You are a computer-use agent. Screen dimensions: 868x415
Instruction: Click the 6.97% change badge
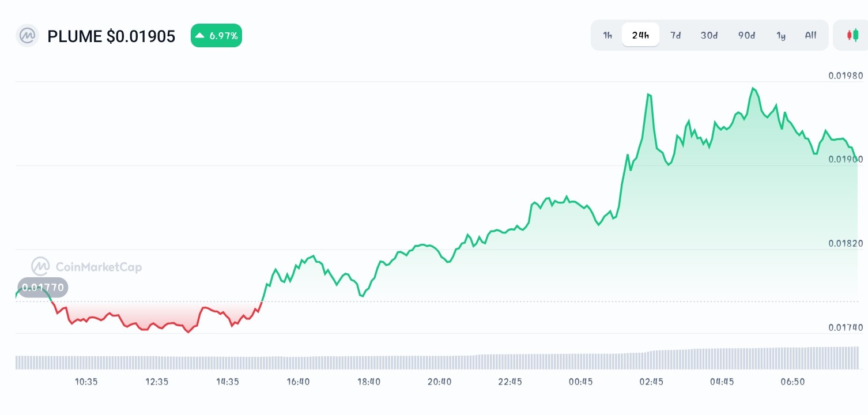[x=216, y=35]
